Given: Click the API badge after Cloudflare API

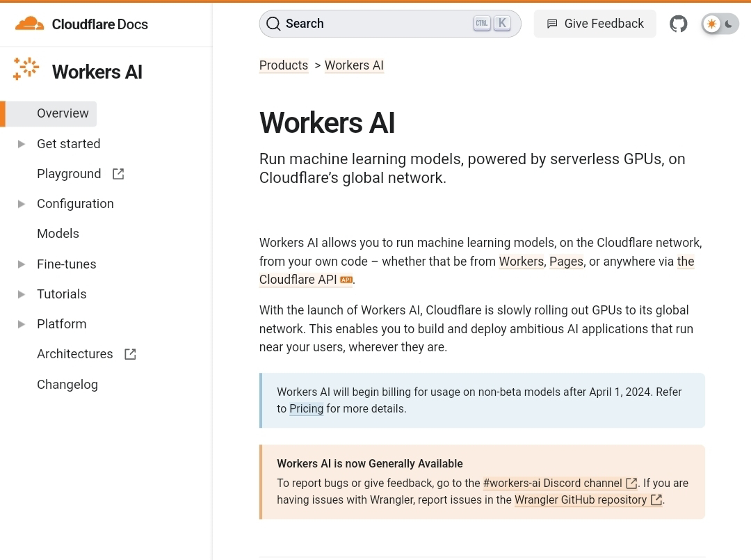Looking at the screenshot, I should point(346,280).
